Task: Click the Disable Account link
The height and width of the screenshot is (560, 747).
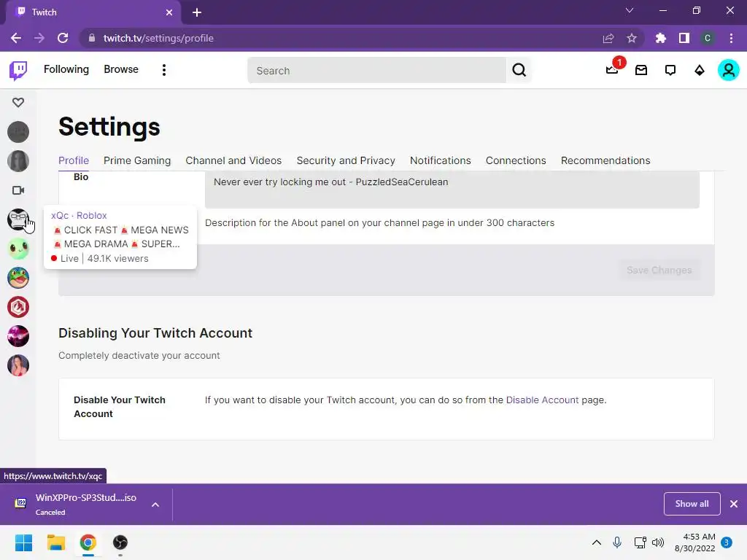Action: point(542,400)
